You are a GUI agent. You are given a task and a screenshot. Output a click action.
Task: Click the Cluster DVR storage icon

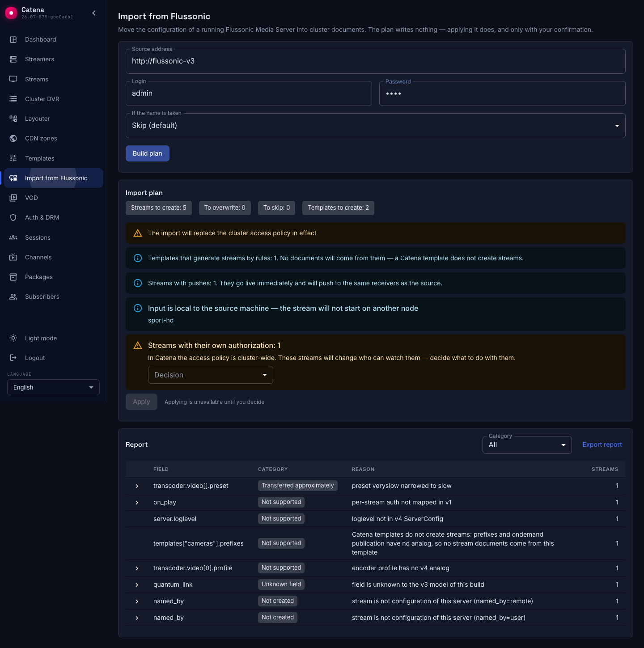[13, 99]
